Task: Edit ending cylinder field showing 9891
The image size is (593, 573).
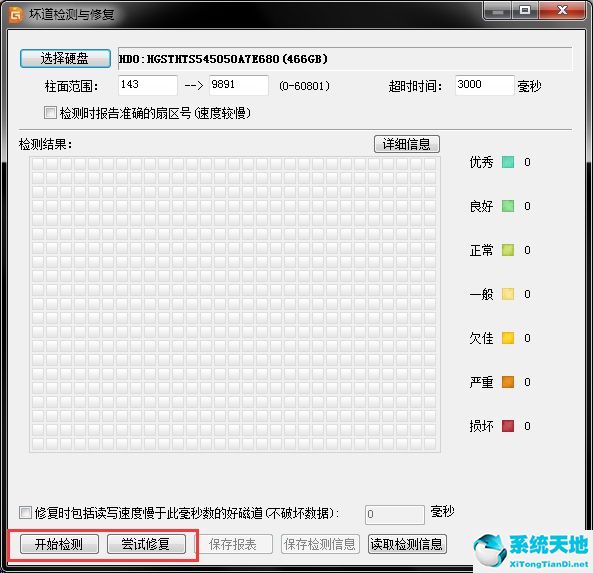Action: 239,85
